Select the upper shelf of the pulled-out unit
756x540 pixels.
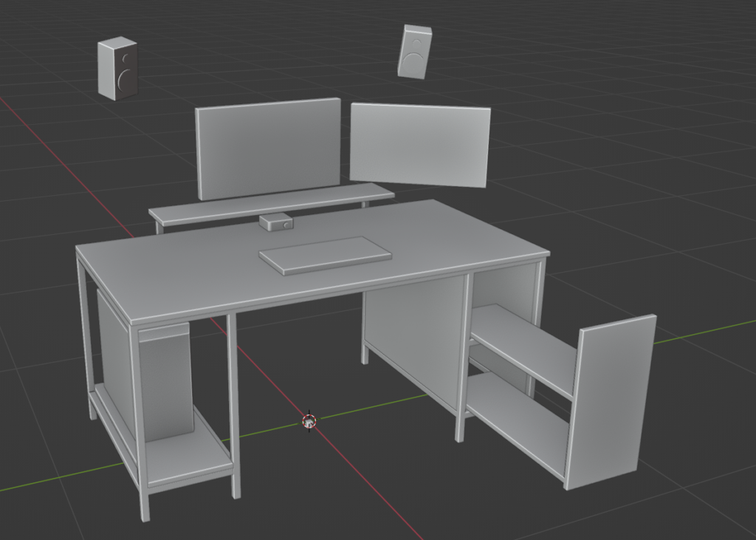click(x=524, y=347)
